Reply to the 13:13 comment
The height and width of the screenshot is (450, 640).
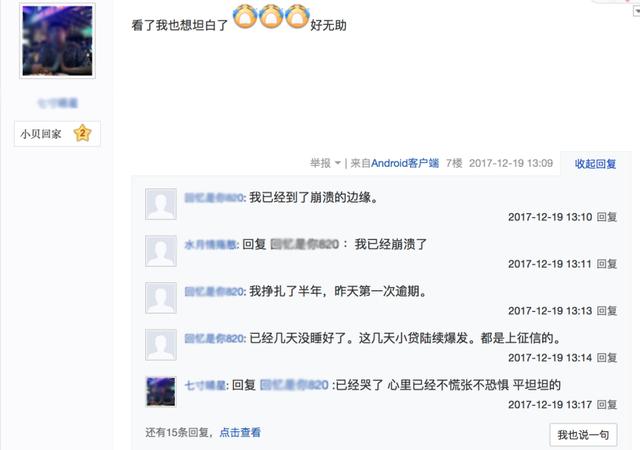pyautogui.click(x=607, y=311)
